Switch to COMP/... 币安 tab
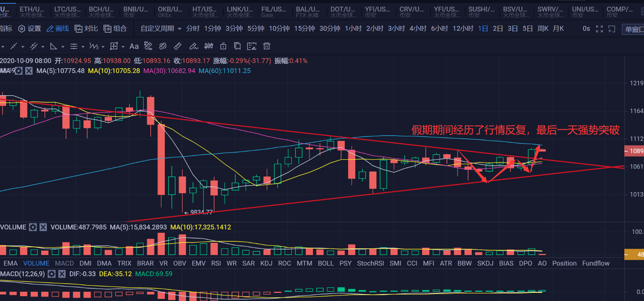Screen dimensions: 644x301 (619, 12)
